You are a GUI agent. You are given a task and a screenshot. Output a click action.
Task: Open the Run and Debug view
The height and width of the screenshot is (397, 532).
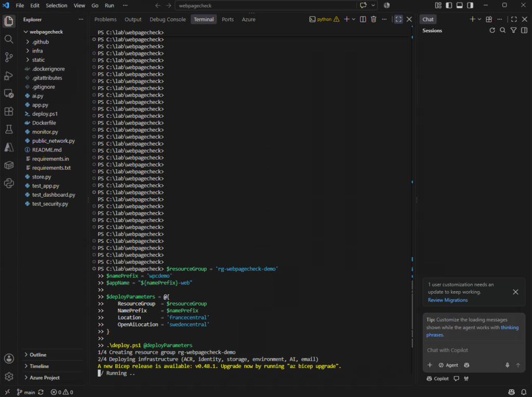tap(9, 76)
